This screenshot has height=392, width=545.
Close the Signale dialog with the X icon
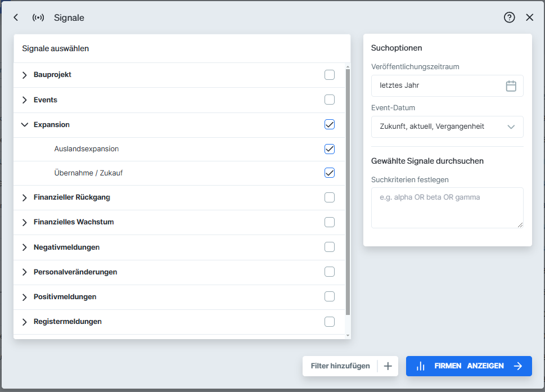pyautogui.click(x=529, y=17)
